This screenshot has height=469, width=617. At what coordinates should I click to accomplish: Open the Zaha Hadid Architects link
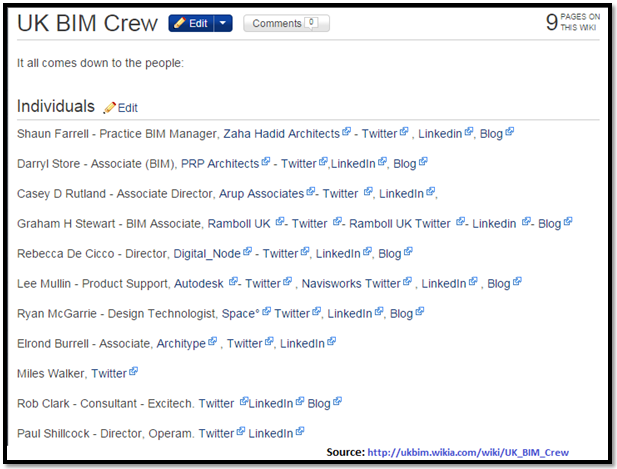point(281,134)
